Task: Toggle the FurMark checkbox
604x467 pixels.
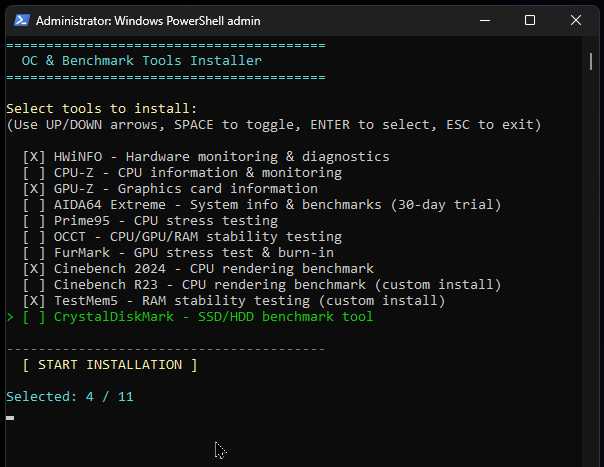Action: [34, 253]
